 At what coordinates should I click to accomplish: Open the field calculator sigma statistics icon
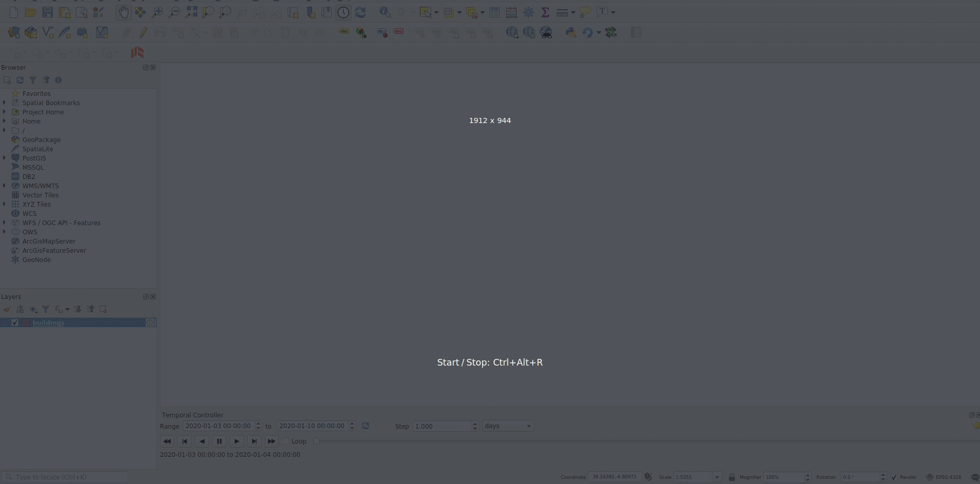545,12
